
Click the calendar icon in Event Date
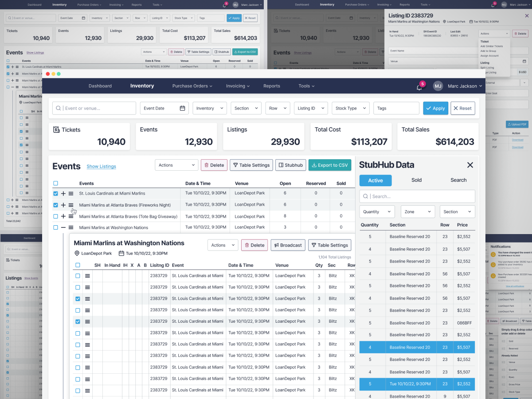(x=182, y=108)
